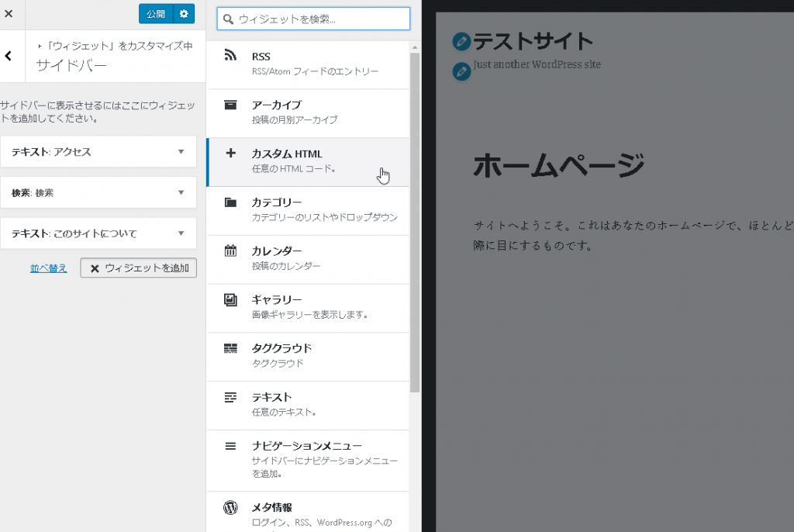
Task: Open publish settings gear icon
Action: tap(183, 14)
